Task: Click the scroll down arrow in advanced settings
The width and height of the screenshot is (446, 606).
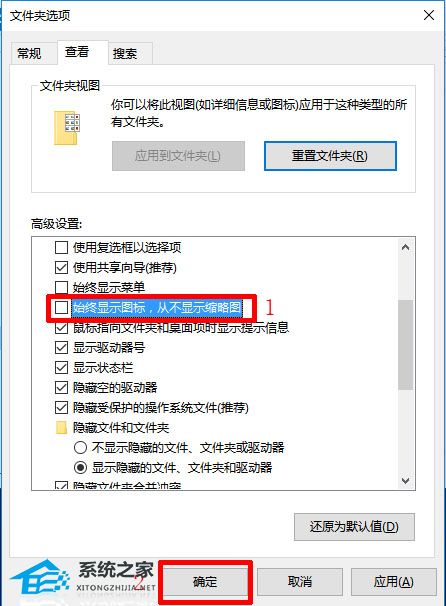Action: [405, 481]
